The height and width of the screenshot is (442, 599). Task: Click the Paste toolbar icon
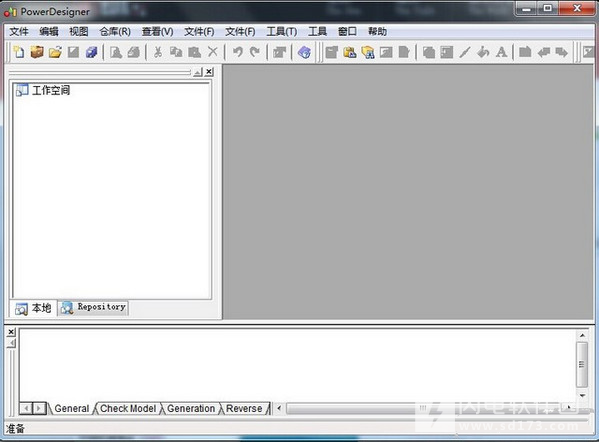pyautogui.click(x=194, y=52)
